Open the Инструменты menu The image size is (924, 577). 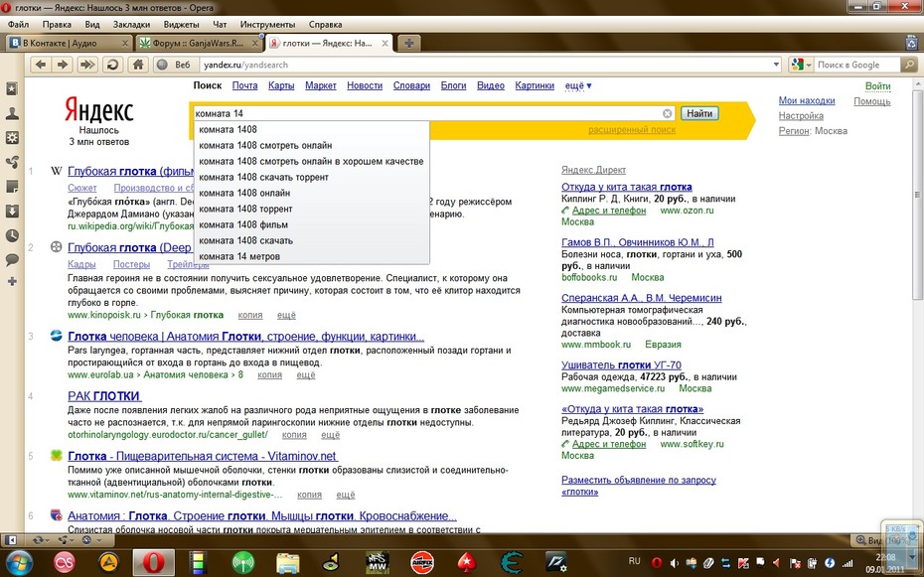[x=267, y=25]
